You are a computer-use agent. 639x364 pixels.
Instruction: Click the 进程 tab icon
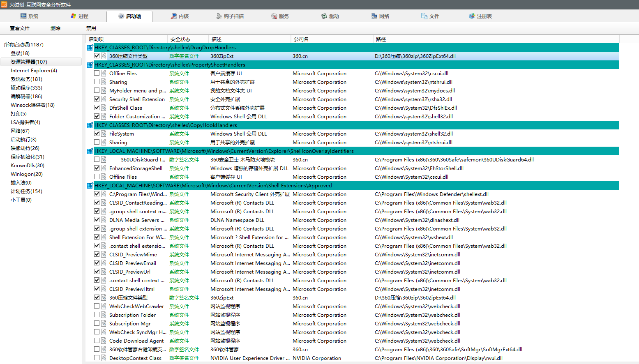click(x=74, y=16)
